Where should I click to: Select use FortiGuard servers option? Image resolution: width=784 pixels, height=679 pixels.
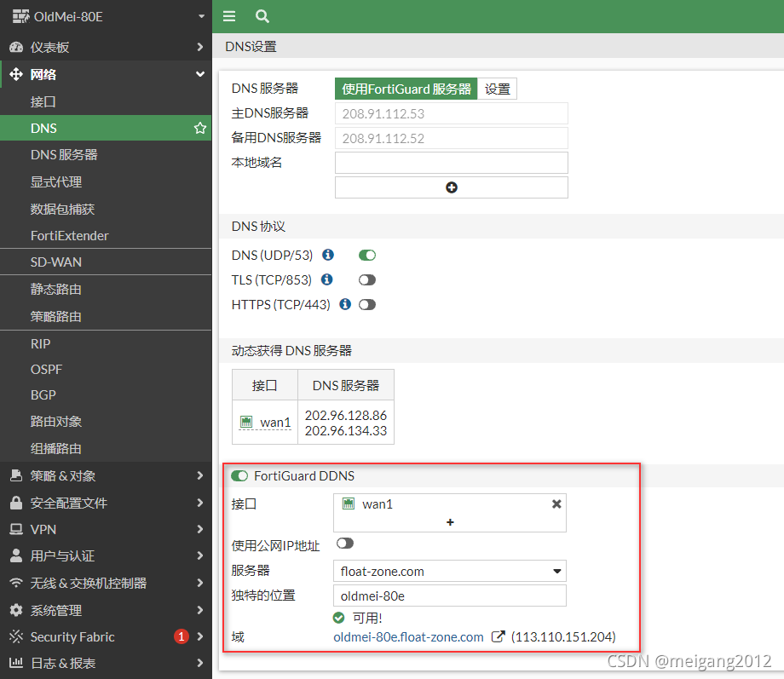[406, 89]
